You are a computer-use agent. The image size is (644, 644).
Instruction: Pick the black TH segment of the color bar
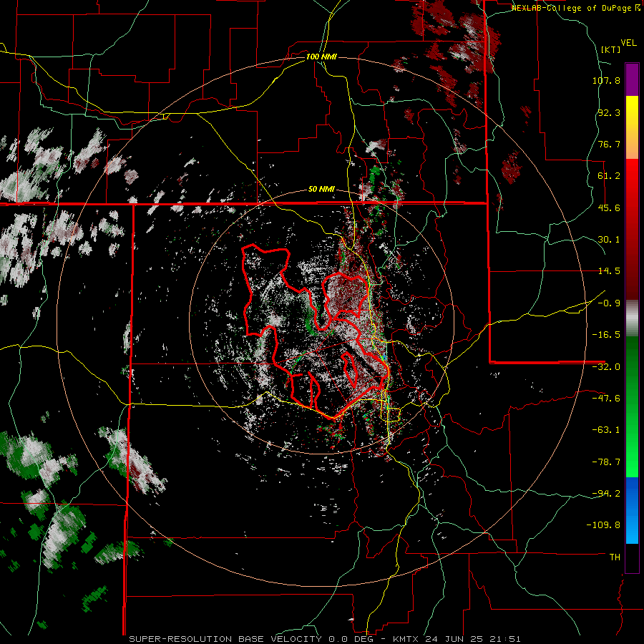coord(632,557)
